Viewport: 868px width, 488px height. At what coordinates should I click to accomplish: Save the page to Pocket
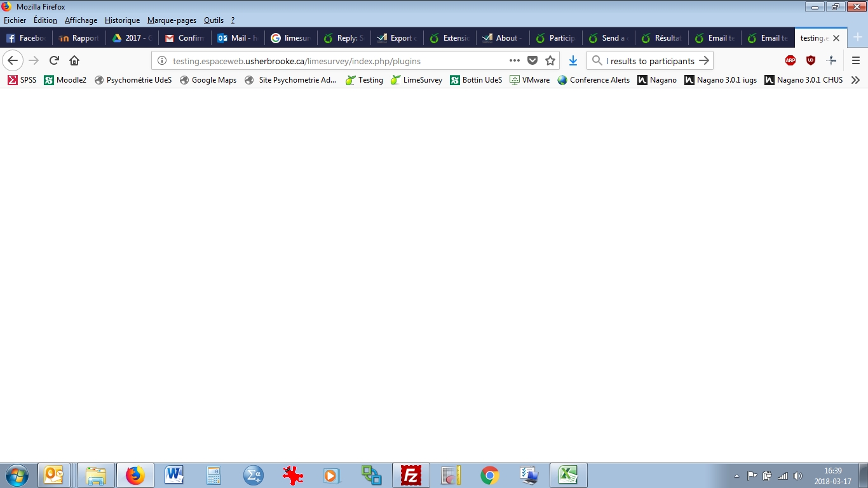click(x=532, y=61)
